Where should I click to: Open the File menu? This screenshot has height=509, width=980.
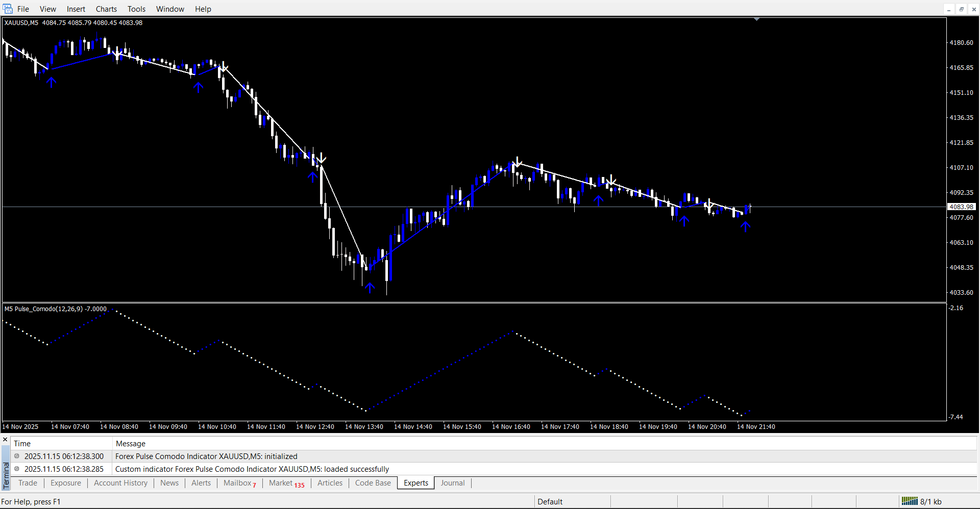[x=23, y=9]
